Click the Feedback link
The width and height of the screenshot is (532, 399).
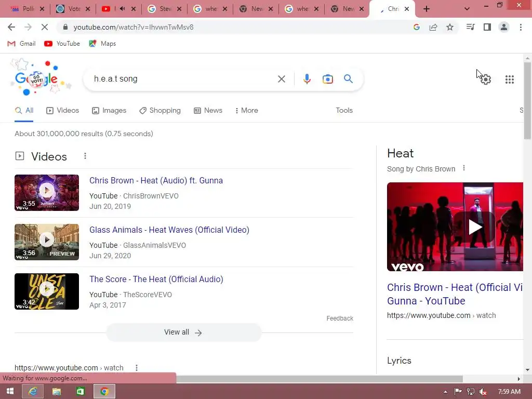[x=340, y=318]
